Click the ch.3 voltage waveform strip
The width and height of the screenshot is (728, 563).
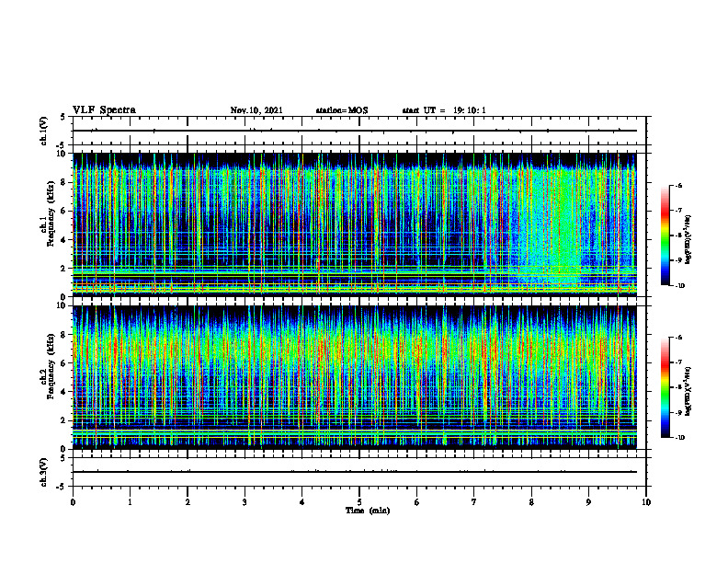tap(359, 472)
